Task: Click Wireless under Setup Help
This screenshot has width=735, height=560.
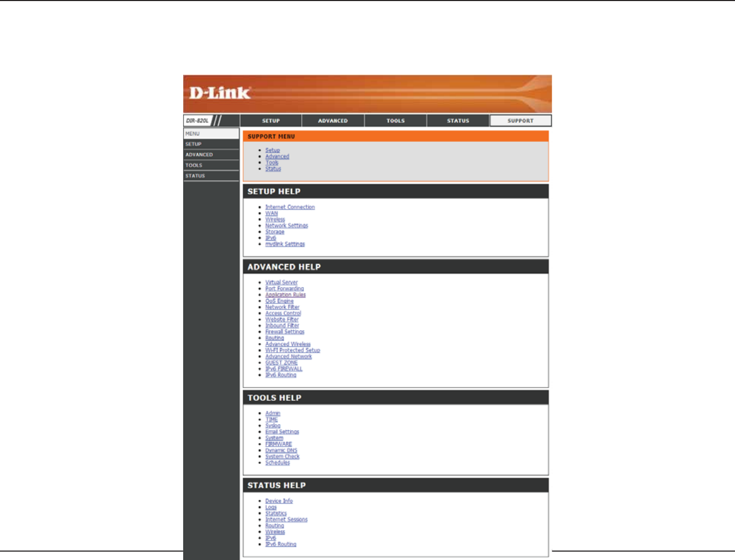Action: click(275, 220)
